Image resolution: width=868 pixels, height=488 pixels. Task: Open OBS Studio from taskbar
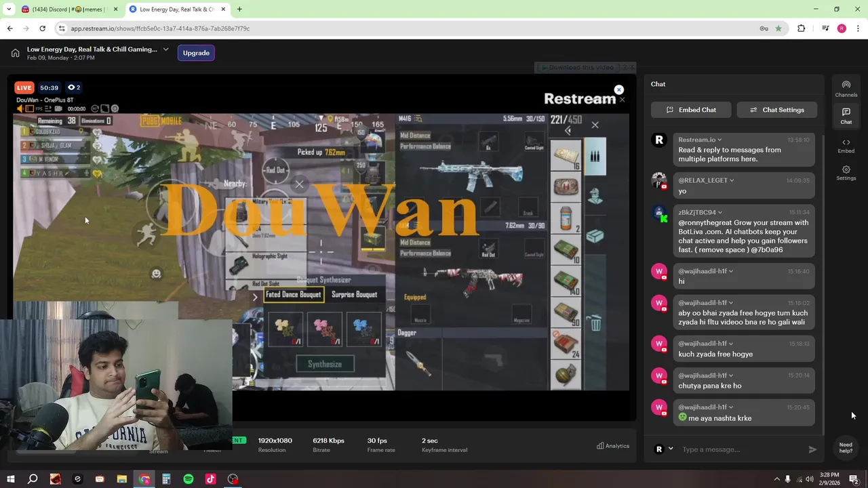click(x=233, y=479)
